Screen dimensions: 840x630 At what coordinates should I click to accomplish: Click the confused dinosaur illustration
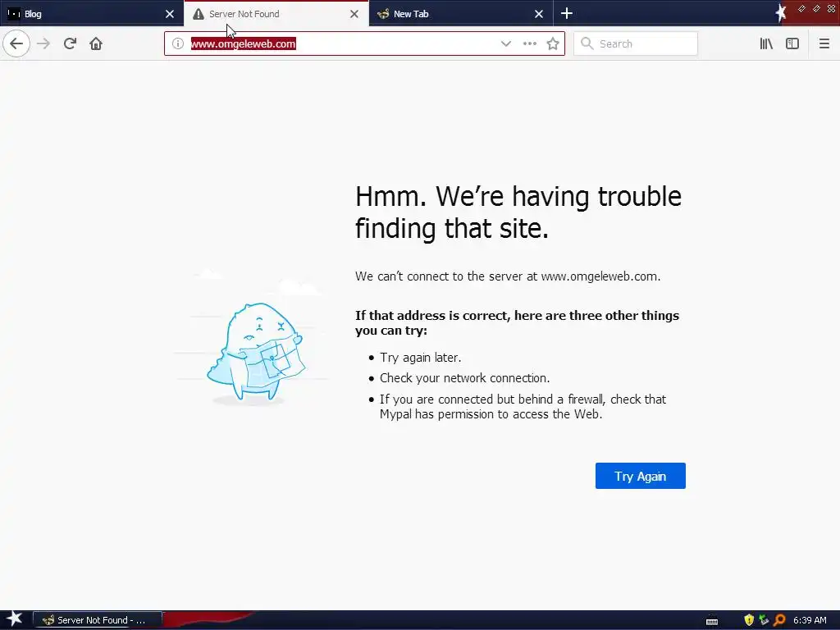(x=256, y=352)
